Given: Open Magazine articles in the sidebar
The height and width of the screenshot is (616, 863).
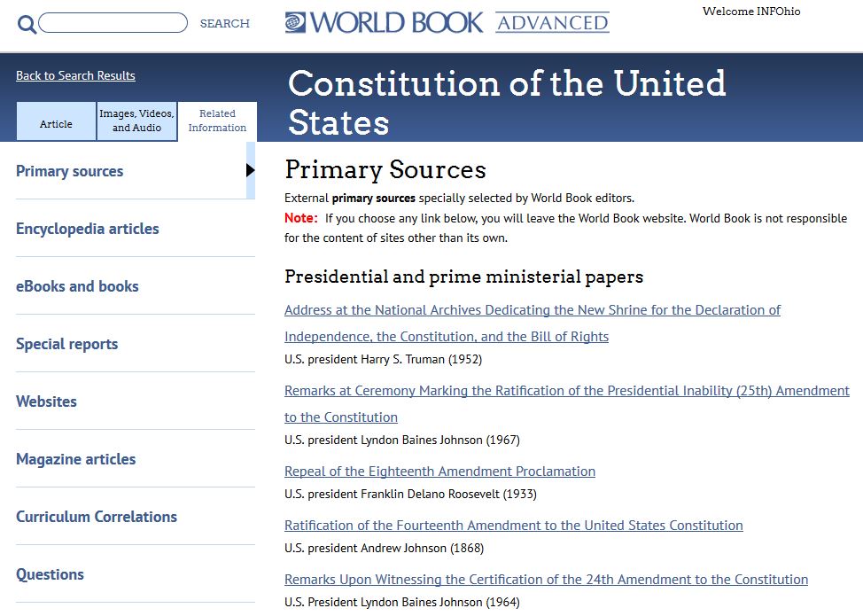Looking at the screenshot, I should point(76,459).
